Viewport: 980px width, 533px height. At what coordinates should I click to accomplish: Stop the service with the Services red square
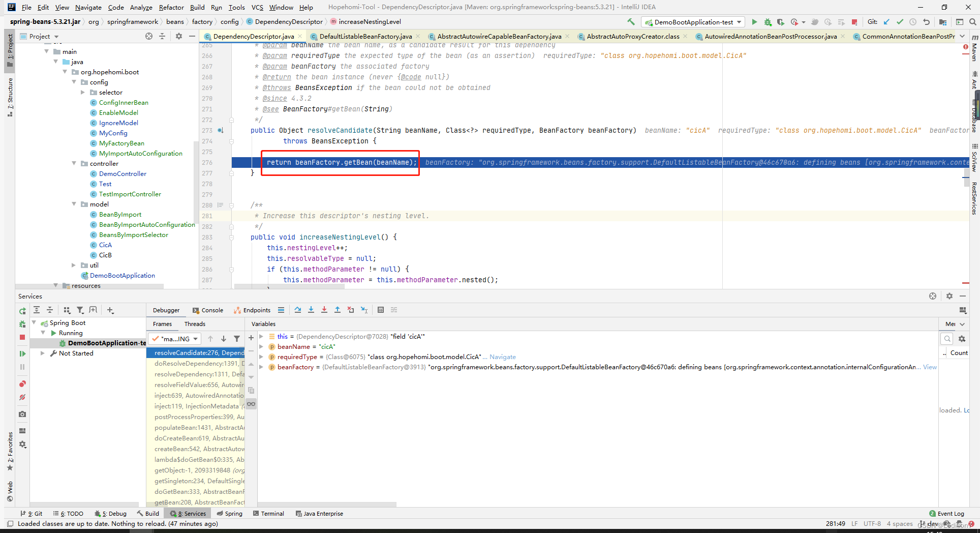22,337
